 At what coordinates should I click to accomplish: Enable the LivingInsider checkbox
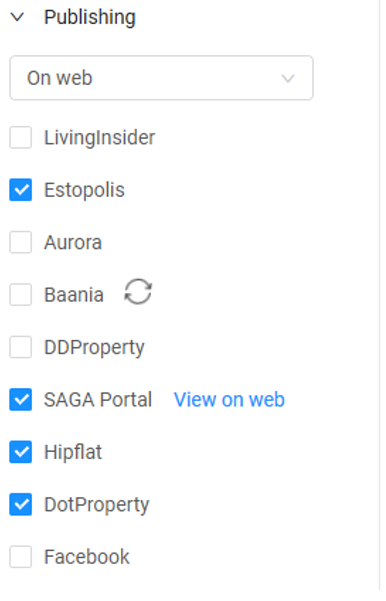(x=21, y=137)
